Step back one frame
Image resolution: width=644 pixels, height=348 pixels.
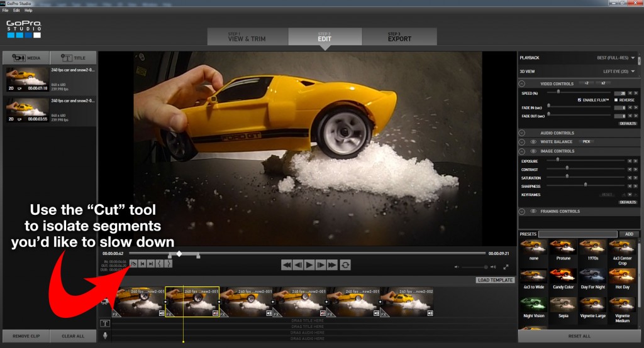(297, 265)
